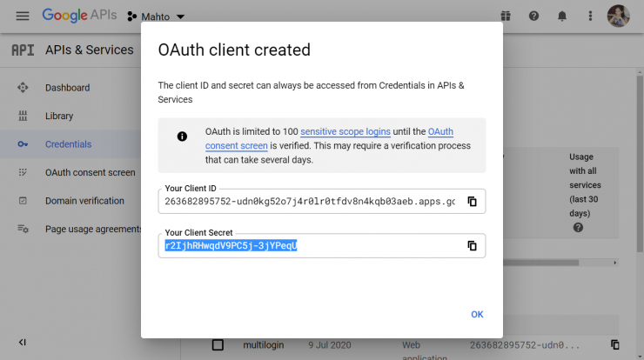Click the 9 Jul 2020 creation date
Screen dimensions: 644x360
click(330, 345)
